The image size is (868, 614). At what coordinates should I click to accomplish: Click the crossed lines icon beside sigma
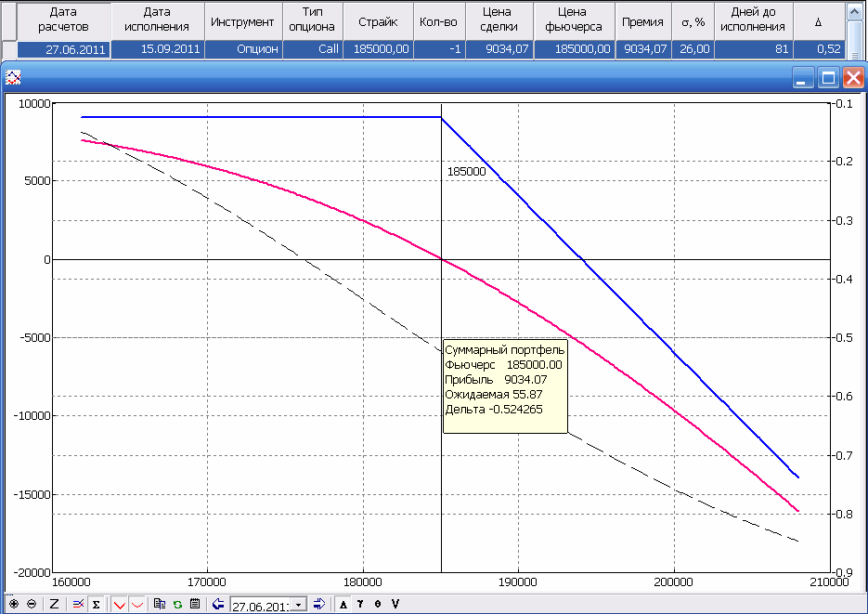coord(78,604)
